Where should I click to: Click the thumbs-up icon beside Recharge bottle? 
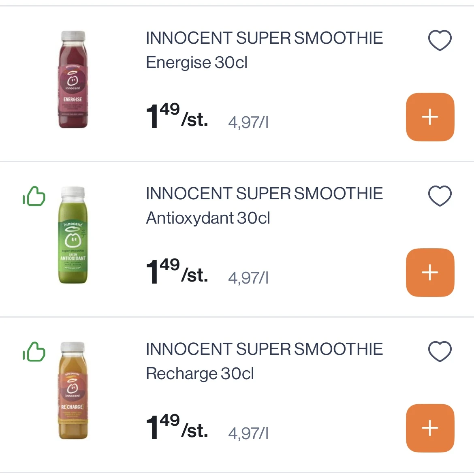point(34,352)
